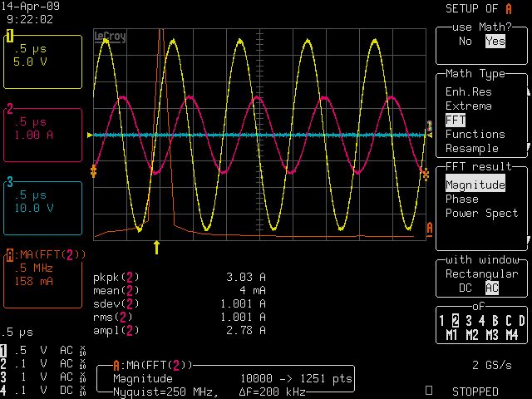Select Phase FFT result
532x399 pixels.
[x=462, y=199]
